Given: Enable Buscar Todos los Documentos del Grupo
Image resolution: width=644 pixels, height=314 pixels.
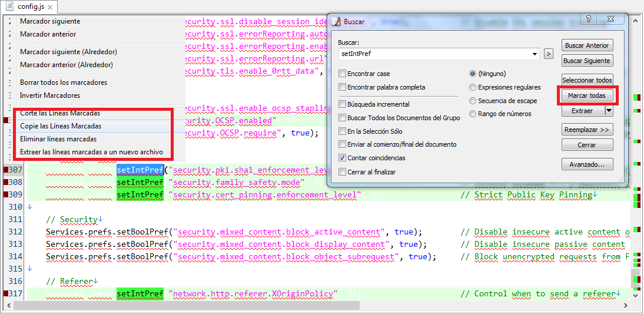Looking at the screenshot, I should pos(342,118).
